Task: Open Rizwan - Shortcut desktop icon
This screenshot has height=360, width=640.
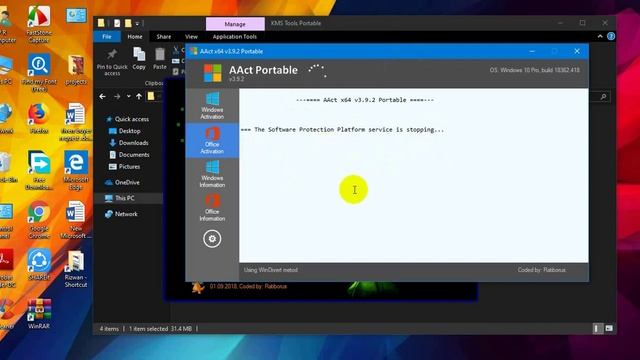Action: (x=76, y=269)
